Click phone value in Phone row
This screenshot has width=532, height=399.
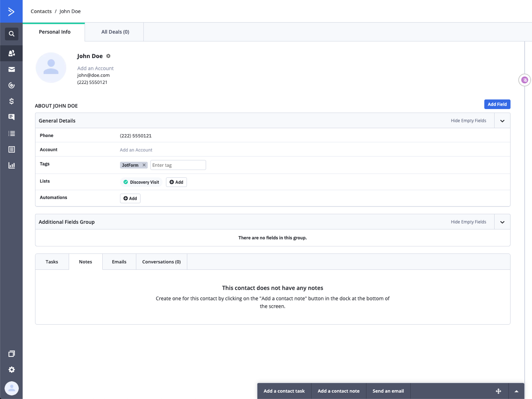[136, 136]
